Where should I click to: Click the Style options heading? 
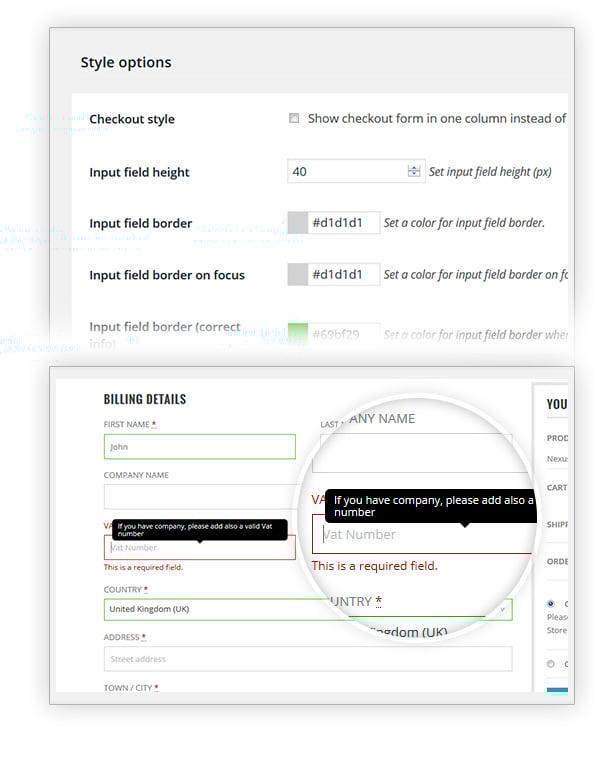tap(126, 62)
